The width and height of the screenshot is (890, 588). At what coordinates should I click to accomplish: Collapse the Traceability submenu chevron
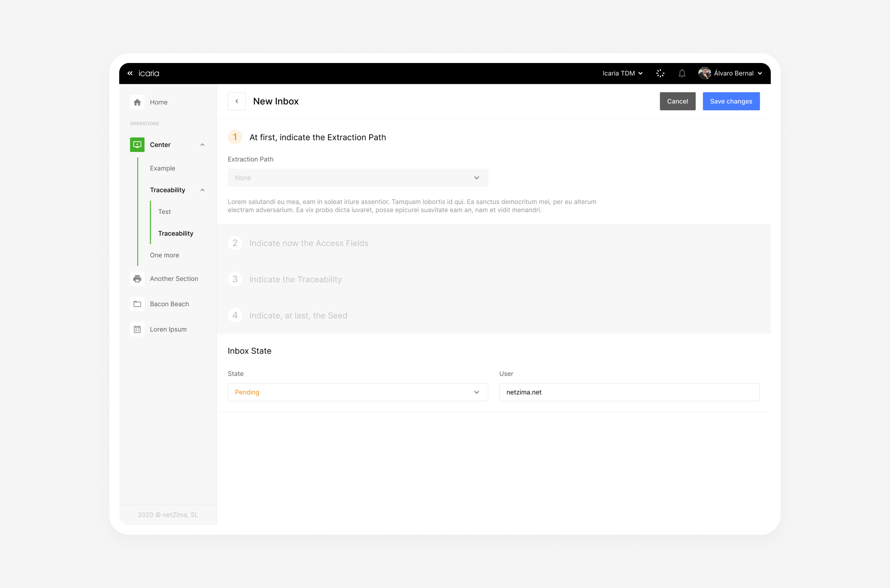(x=203, y=190)
